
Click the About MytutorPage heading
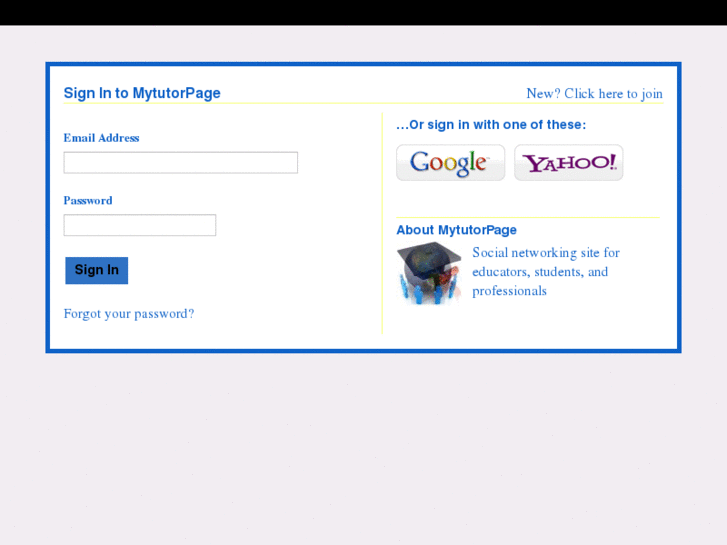pos(456,230)
